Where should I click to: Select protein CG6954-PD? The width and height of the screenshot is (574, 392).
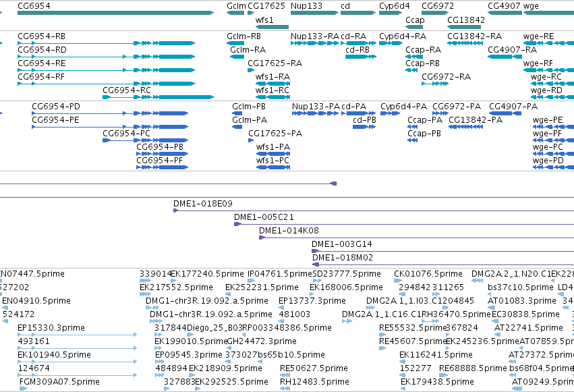[x=110, y=113]
